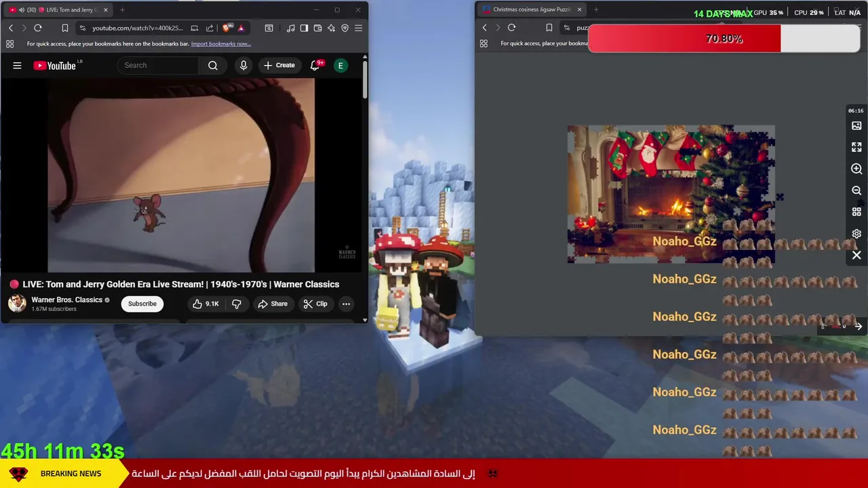Open Warner Bros. Classics channel name
Image resolution: width=868 pixels, height=488 pixels.
click(66, 300)
